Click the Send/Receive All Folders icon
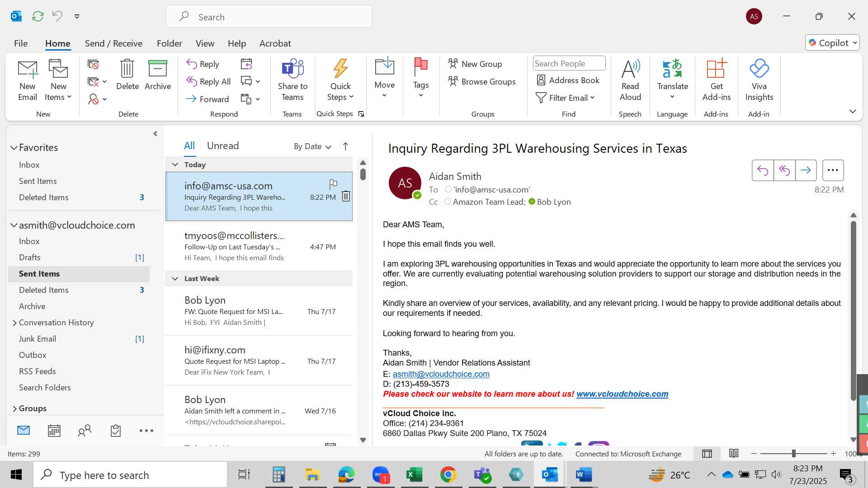Image resolution: width=868 pixels, height=488 pixels. point(38,16)
